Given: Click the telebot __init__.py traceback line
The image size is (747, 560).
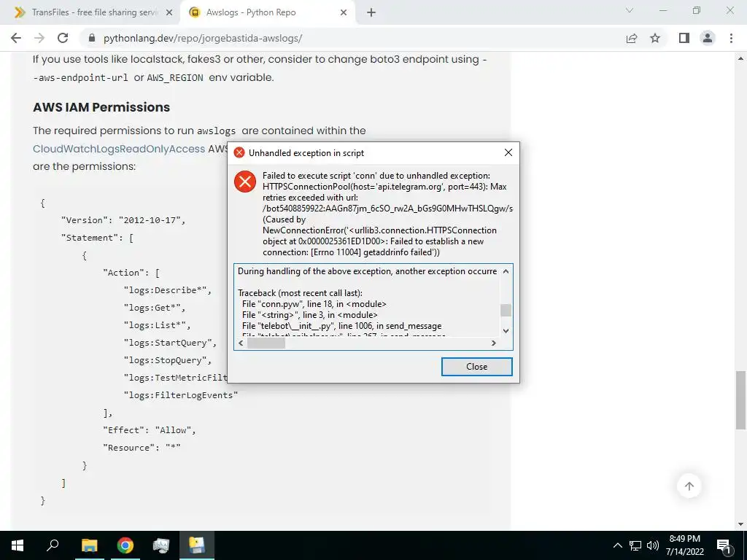Looking at the screenshot, I should pyautogui.click(x=341, y=326).
